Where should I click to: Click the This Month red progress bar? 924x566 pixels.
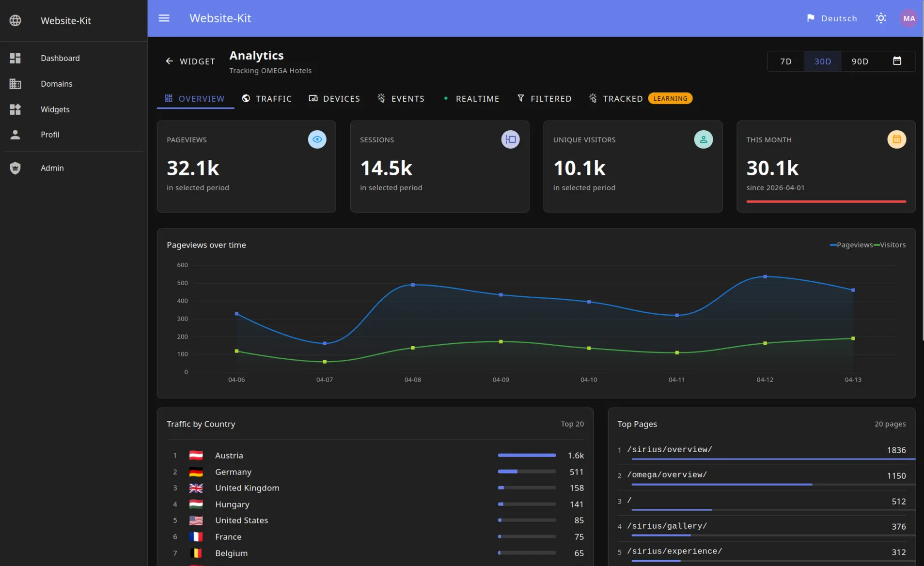pos(826,201)
